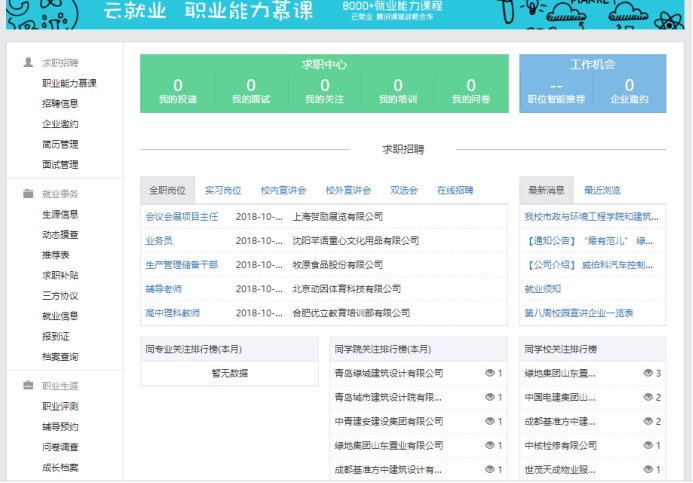Viewport: 693px width, 483px height.
Task: Click the folder icon beside 就业事务
Action: [28, 194]
